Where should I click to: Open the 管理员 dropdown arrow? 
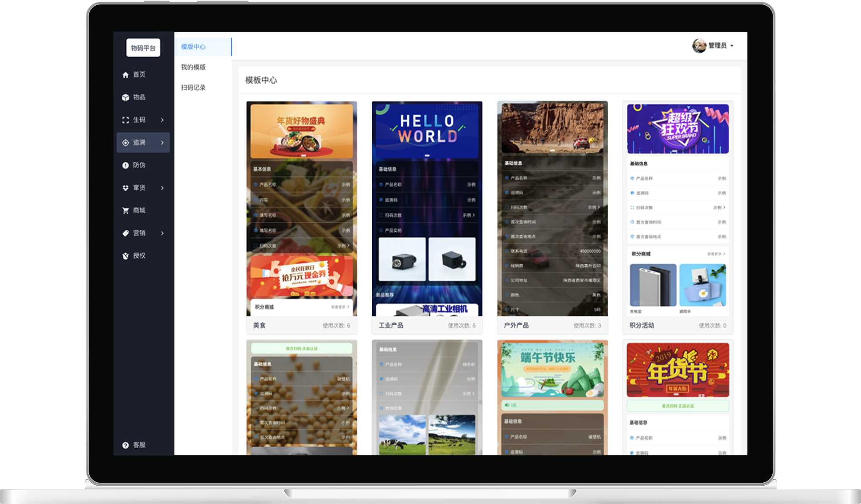tap(732, 46)
